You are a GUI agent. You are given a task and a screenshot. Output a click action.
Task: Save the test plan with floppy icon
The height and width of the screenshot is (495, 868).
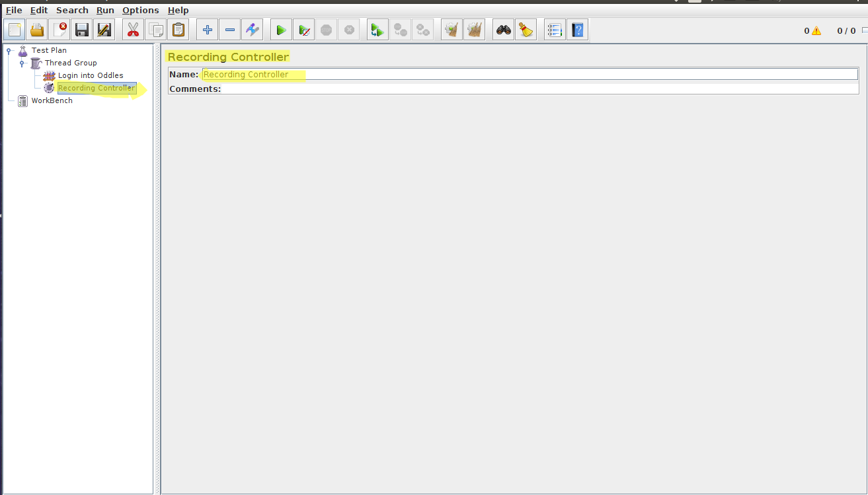click(x=82, y=30)
